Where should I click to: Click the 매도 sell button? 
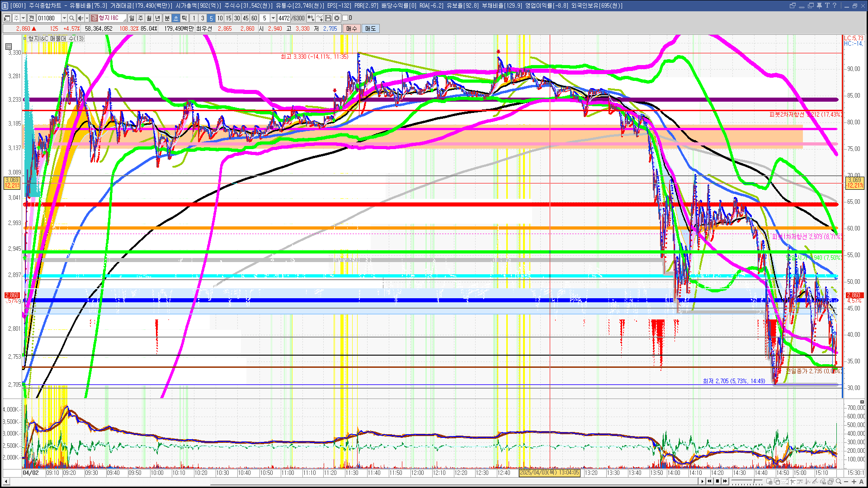pyautogui.click(x=370, y=28)
